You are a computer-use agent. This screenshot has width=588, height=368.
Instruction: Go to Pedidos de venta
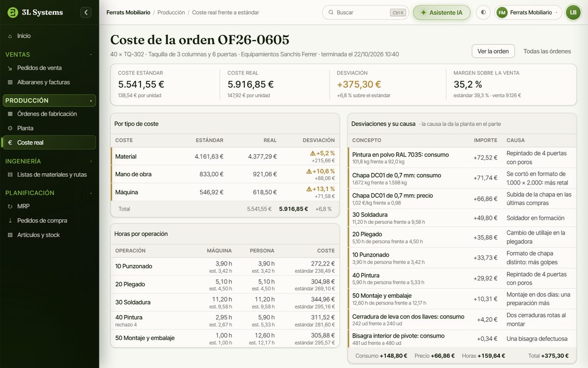click(49, 68)
